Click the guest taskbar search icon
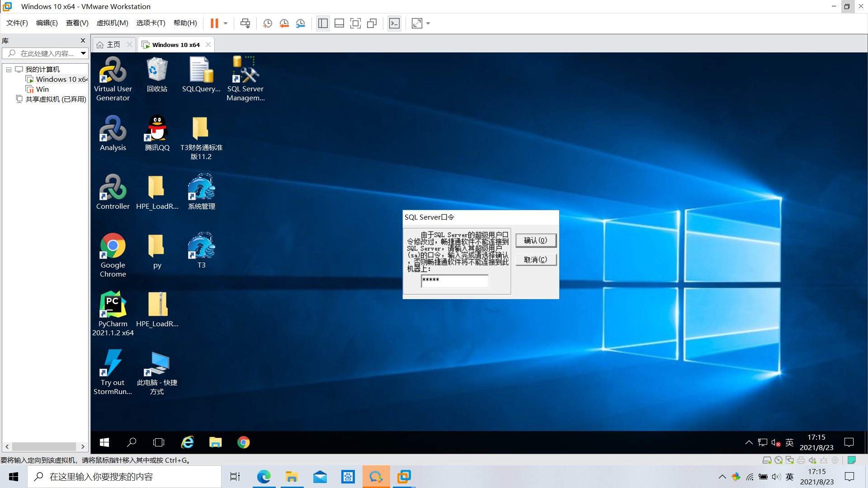Screen dimensions: 868x488 pyautogui.click(x=132, y=442)
